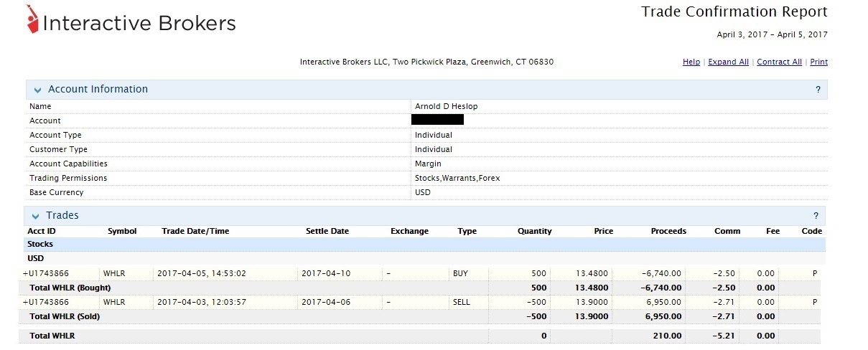Expand the WHLR BUY trade row

[25, 273]
